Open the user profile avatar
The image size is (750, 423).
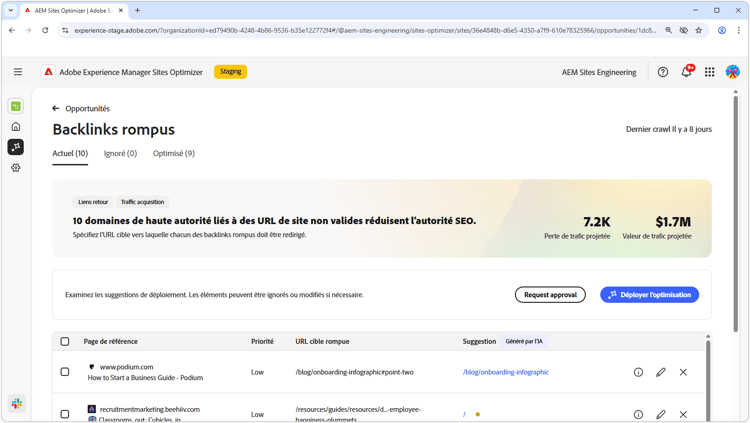pos(732,72)
